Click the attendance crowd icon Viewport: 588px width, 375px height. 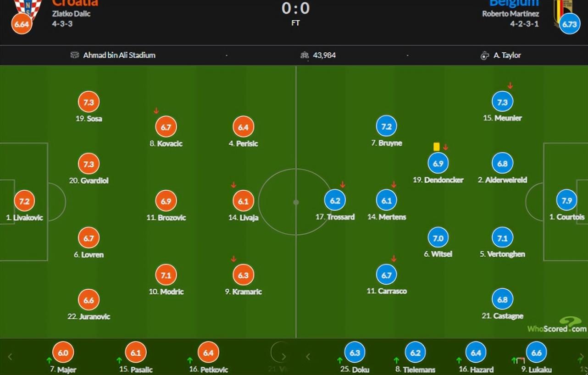pyautogui.click(x=305, y=55)
